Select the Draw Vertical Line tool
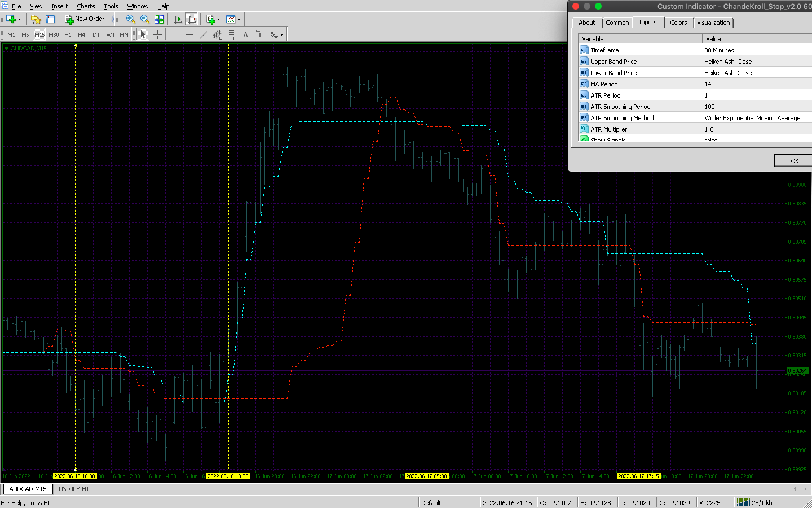Screen dimensions: 812x508 pyautogui.click(x=175, y=34)
